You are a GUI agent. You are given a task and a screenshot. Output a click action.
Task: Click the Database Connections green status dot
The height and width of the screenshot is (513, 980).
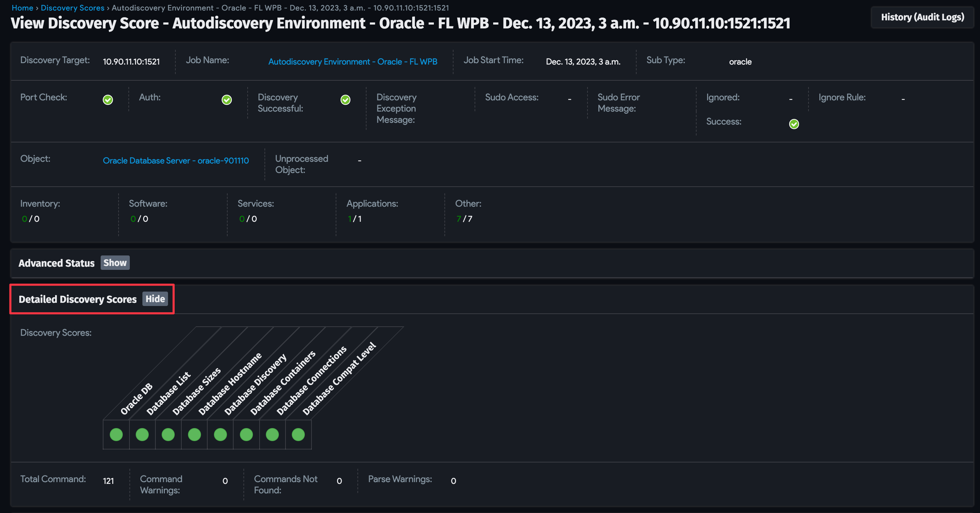tap(273, 434)
